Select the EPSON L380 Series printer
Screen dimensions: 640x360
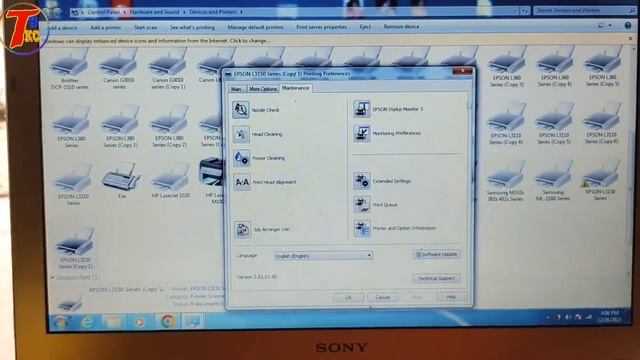pyautogui.click(x=71, y=127)
